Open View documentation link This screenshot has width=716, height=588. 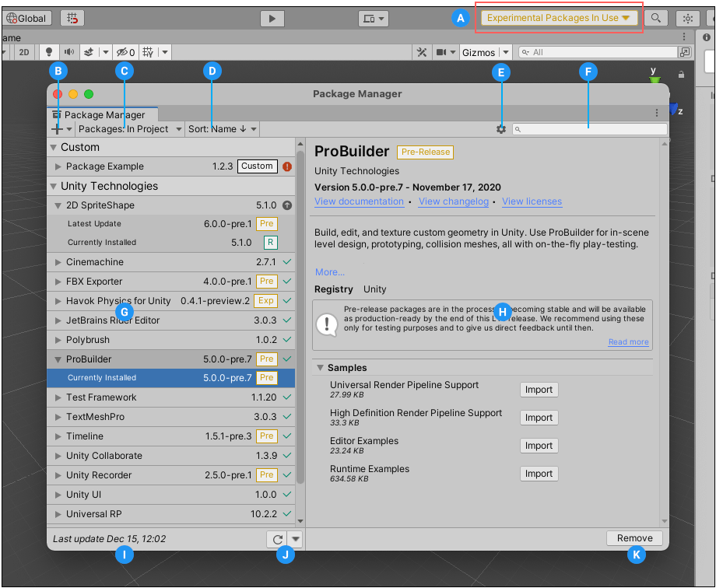359,201
